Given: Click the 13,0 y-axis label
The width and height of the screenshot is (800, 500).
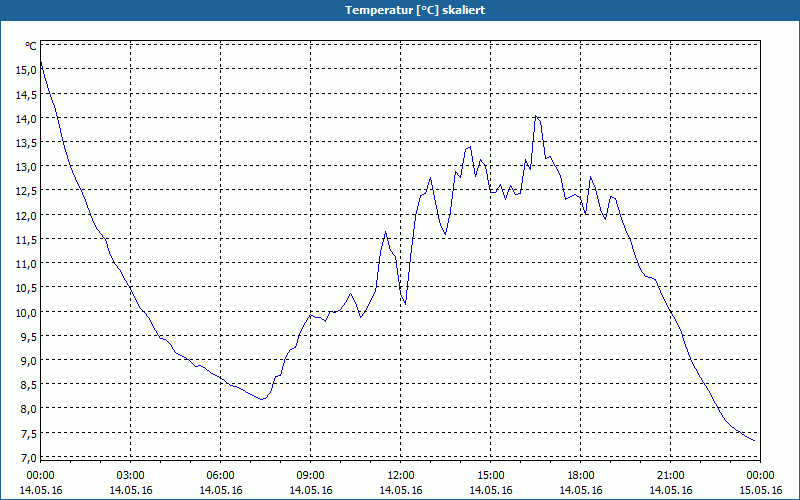Looking at the screenshot, I should pyautogui.click(x=26, y=167).
